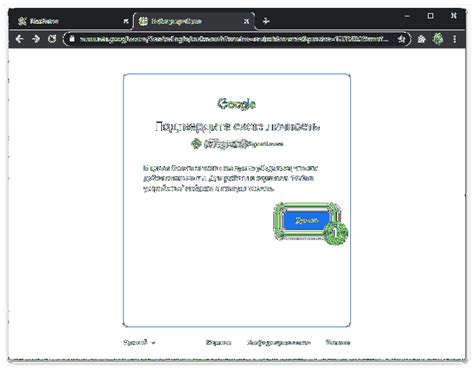Maximize the browser window

tap(430, 16)
